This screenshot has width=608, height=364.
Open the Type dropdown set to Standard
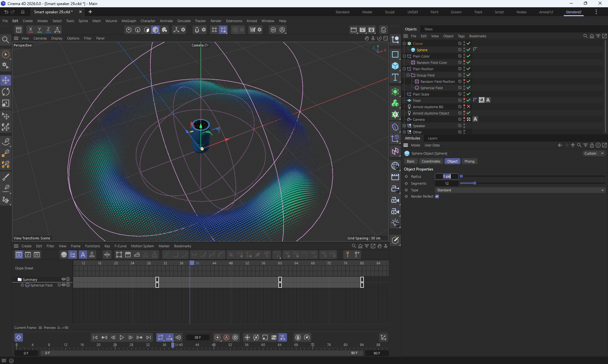pos(520,190)
